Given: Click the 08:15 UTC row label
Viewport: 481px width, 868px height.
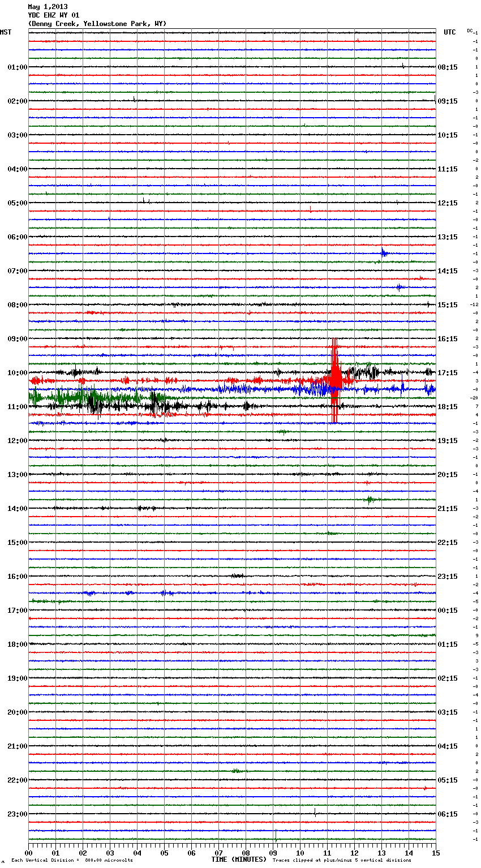Looking at the screenshot, I should pos(448,67).
